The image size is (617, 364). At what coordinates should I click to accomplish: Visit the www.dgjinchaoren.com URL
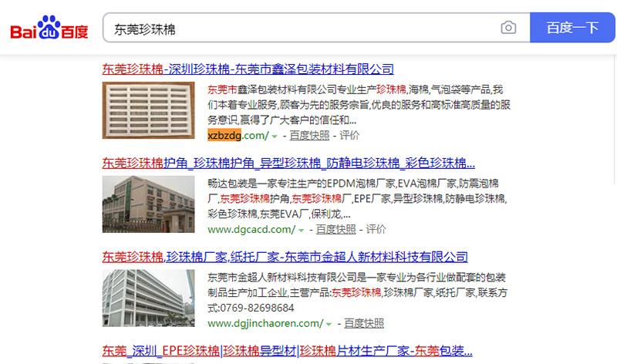pyautogui.click(x=265, y=323)
